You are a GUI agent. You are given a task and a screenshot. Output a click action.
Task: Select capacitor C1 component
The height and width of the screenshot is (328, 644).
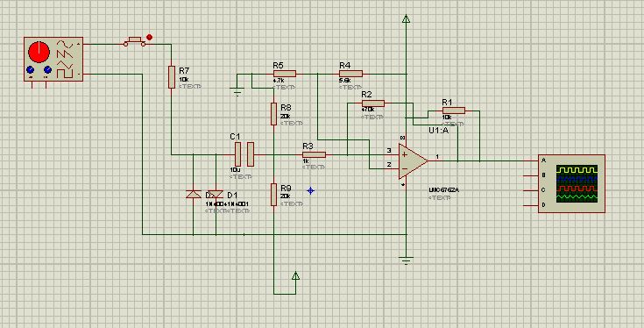[x=244, y=154]
